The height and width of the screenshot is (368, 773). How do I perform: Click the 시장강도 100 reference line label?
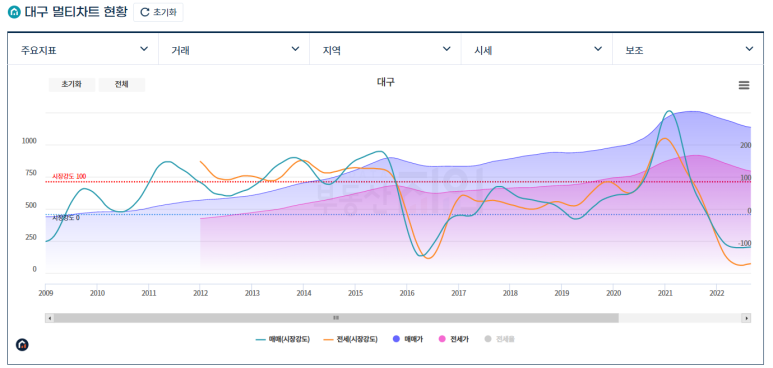[x=69, y=177]
